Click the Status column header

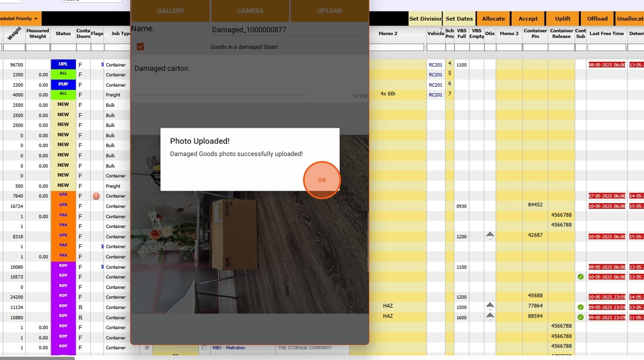[x=63, y=33]
